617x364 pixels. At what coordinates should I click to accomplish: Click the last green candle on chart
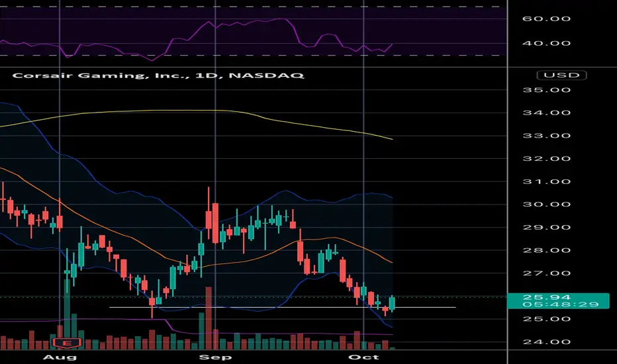tap(393, 303)
